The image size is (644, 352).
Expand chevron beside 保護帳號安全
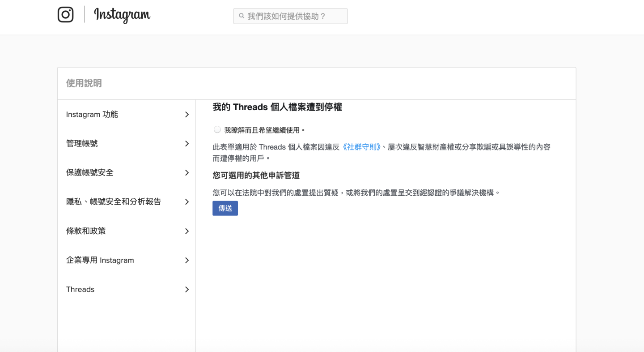click(187, 173)
